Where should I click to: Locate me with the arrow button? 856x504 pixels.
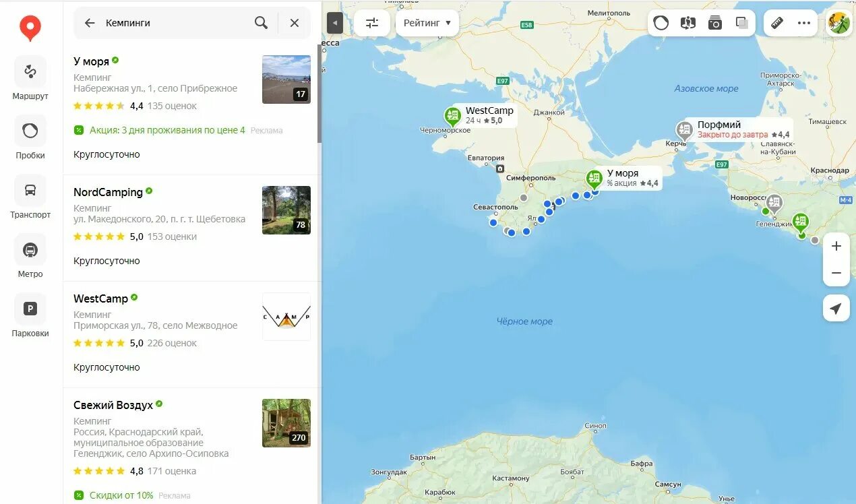tap(836, 308)
